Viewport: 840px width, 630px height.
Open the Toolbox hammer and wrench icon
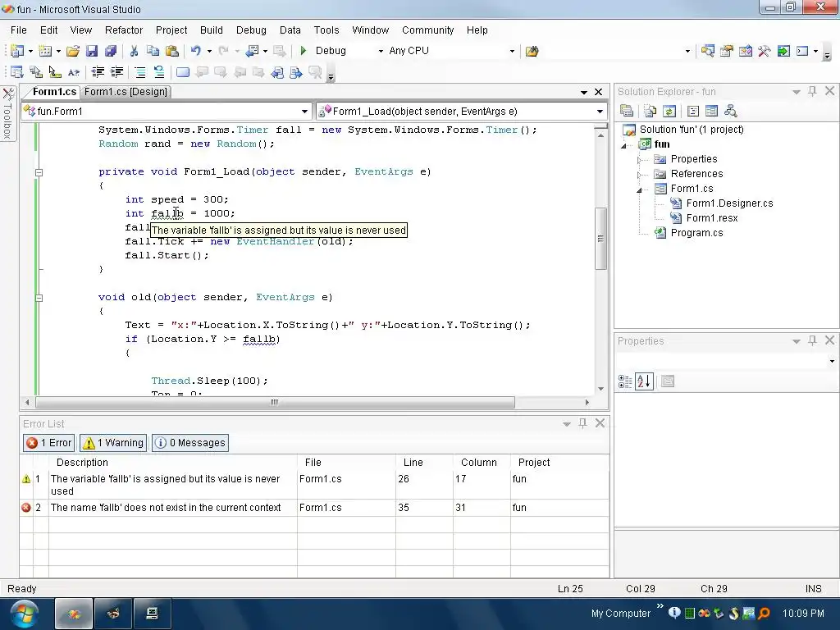(765, 52)
